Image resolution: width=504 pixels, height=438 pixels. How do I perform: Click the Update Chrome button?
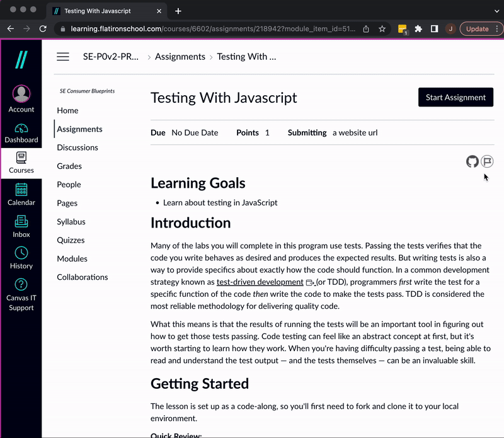coord(477,29)
